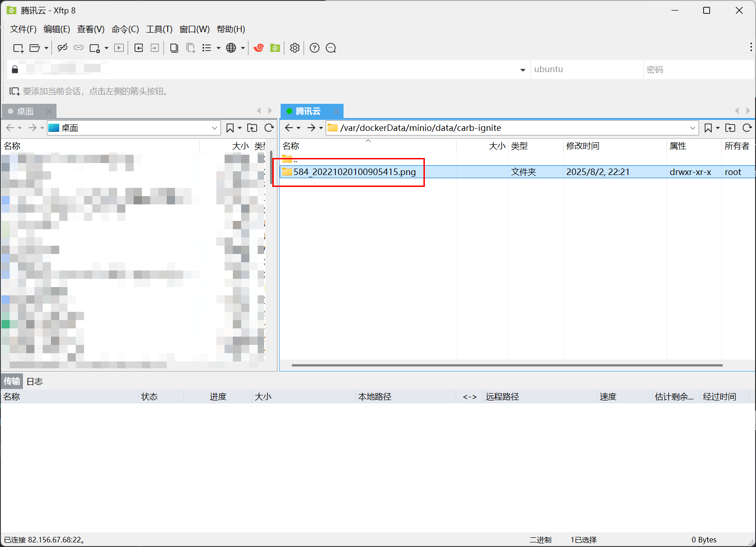Click the New Session toolbar icon
756x547 pixels.
pos(18,48)
